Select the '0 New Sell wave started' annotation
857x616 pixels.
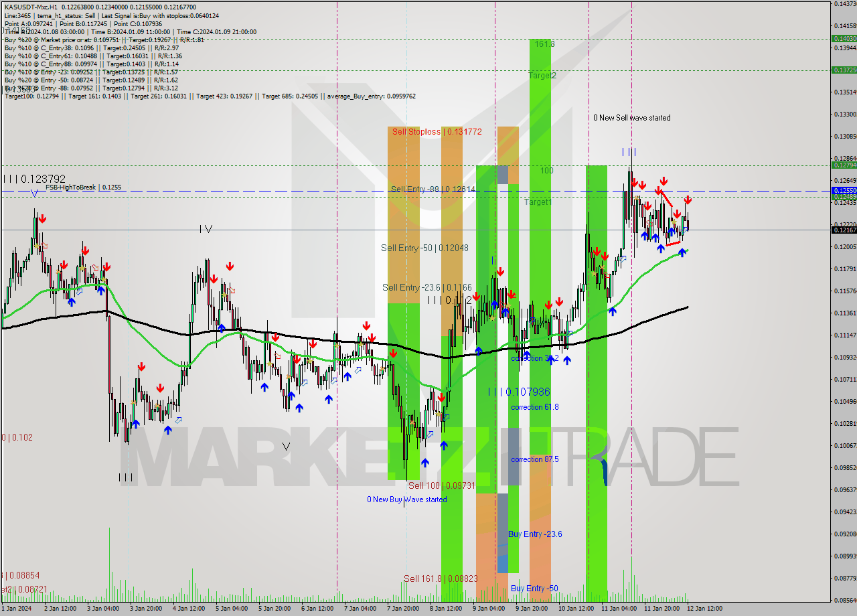pyautogui.click(x=632, y=118)
